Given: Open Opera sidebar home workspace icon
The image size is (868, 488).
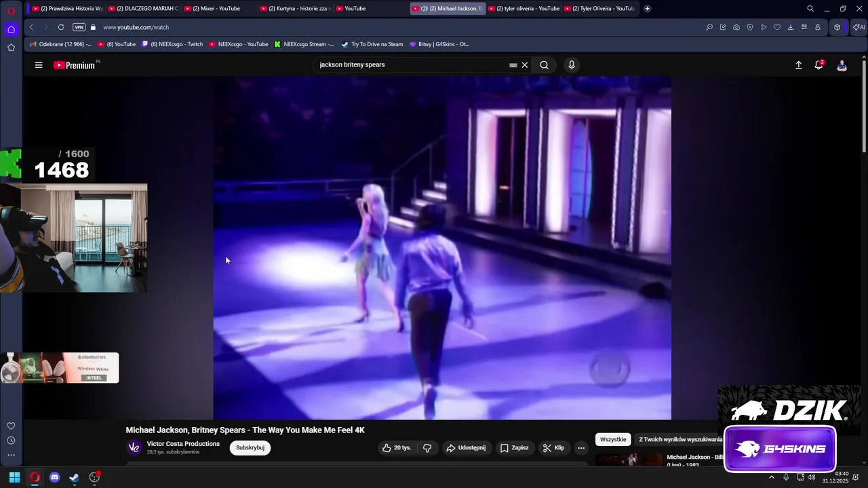Looking at the screenshot, I should click(11, 29).
